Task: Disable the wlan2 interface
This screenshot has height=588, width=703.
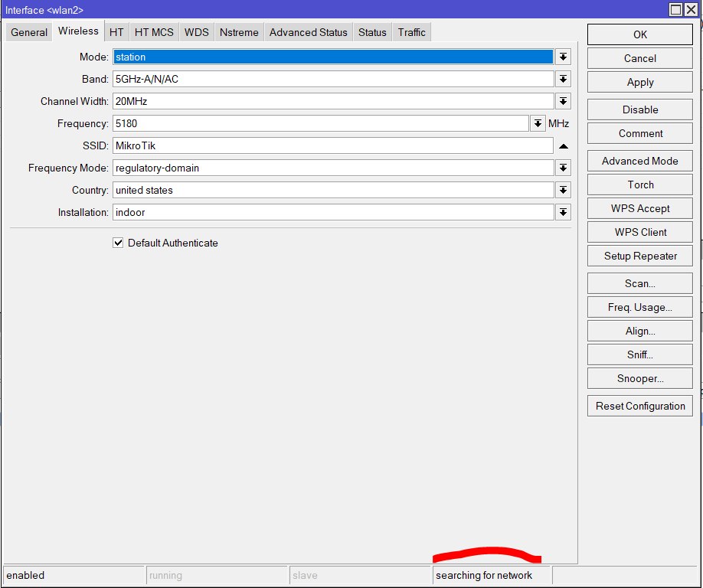Action: coord(639,109)
